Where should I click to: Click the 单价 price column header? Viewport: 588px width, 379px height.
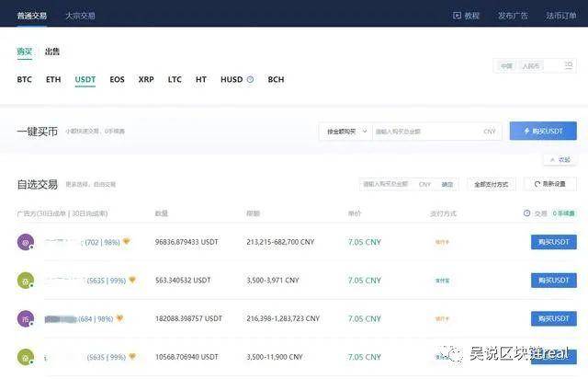tap(355, 213)
